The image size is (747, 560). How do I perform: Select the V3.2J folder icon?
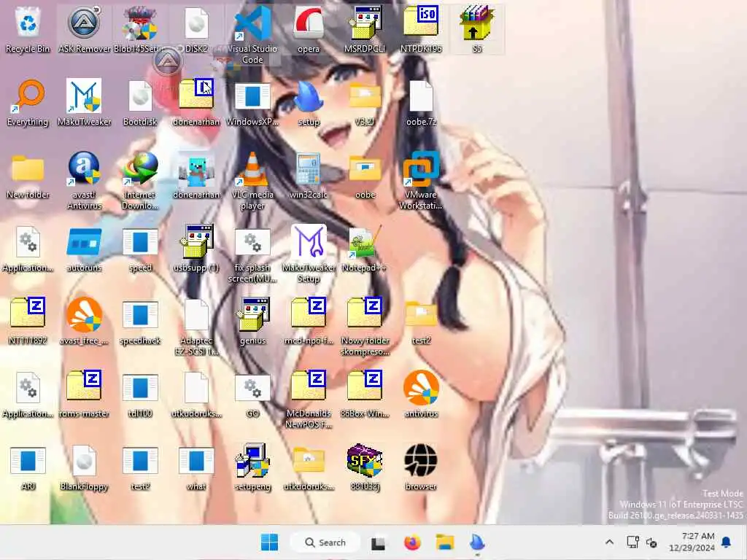(365, 103)
